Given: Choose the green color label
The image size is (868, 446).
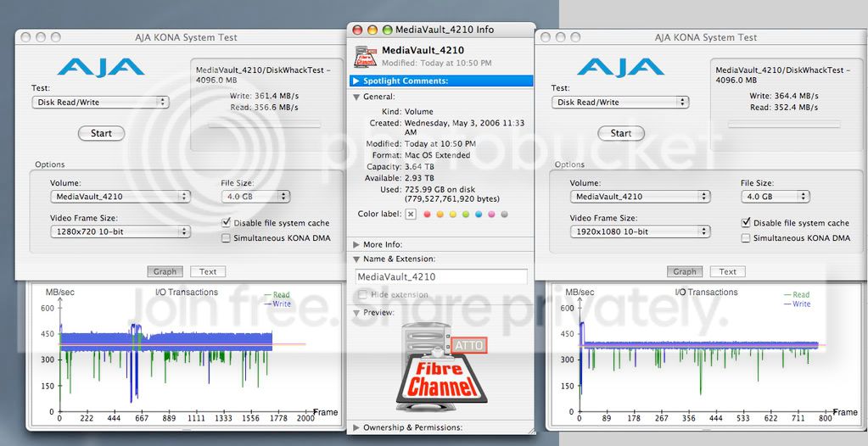Looking at the screenshot, I should [x=466, y=215].
